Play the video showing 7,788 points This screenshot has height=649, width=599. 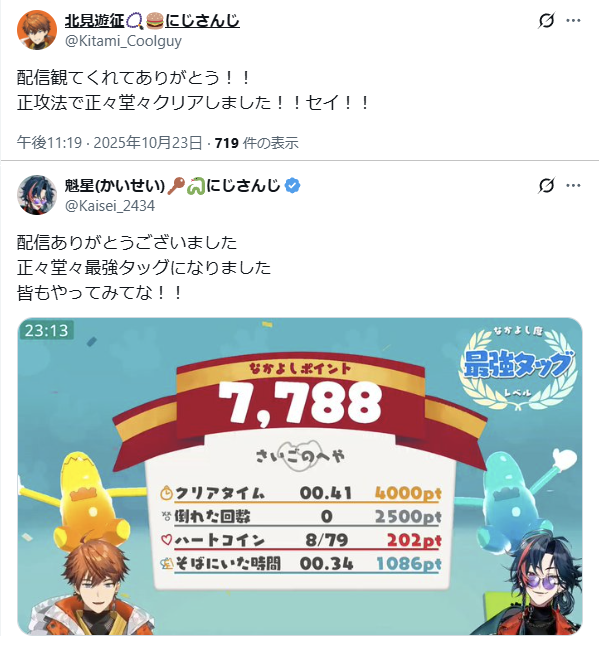pyautogui.click(x=300, y=476)
